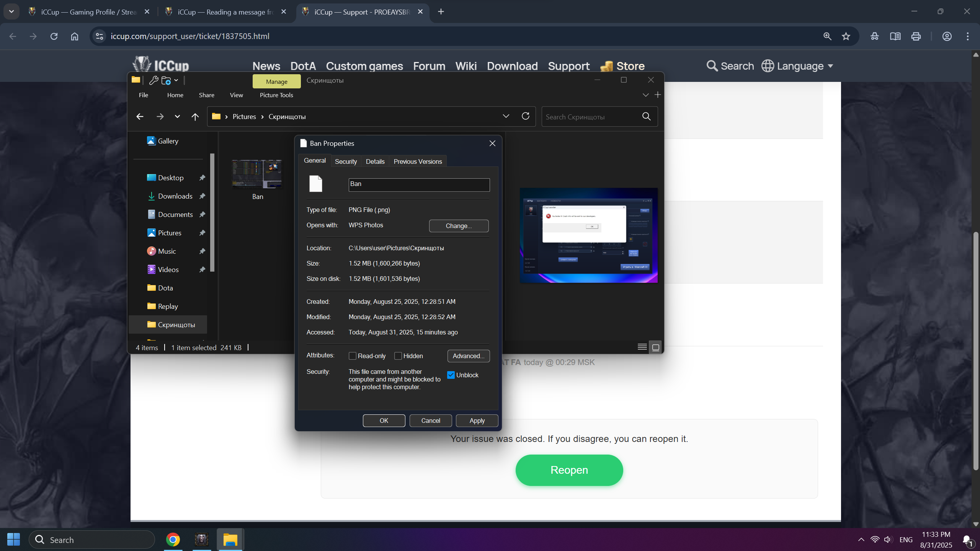Switch to the Security tab in properties

(346, 161)
